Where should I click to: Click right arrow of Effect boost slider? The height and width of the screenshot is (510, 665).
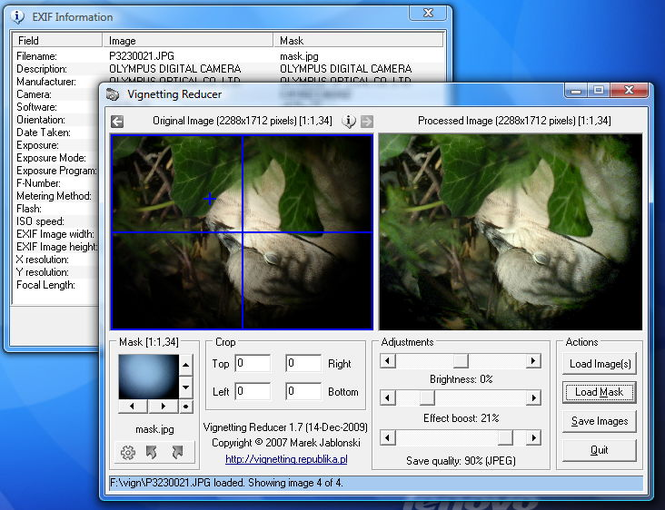point(533,398)
